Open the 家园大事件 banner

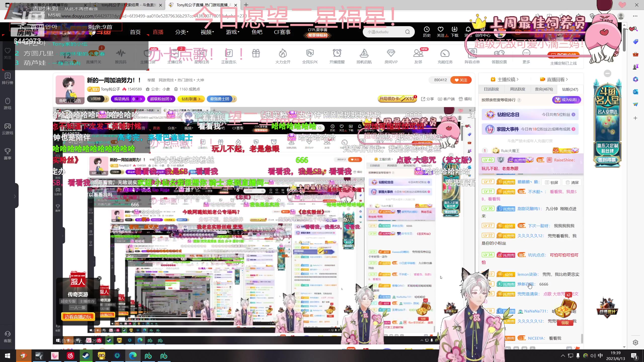pos(530,129)
